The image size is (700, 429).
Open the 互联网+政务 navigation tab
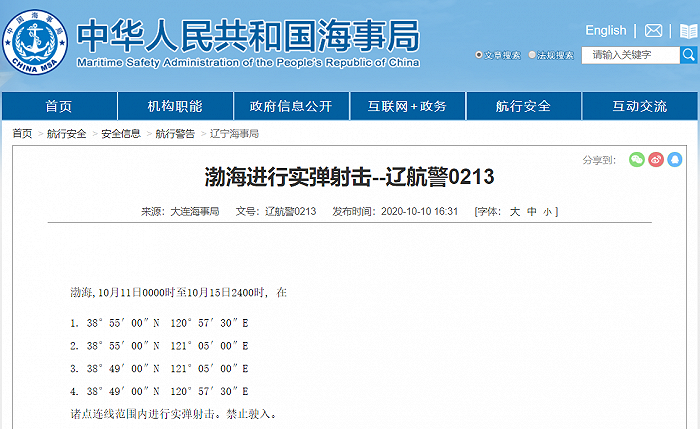[407, 106]
